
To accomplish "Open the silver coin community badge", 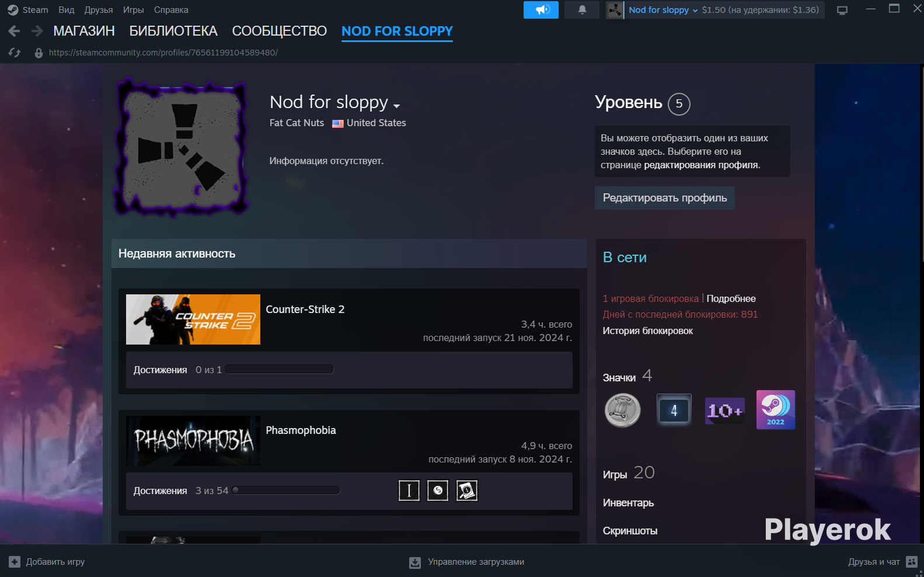I will coord(622,410).
